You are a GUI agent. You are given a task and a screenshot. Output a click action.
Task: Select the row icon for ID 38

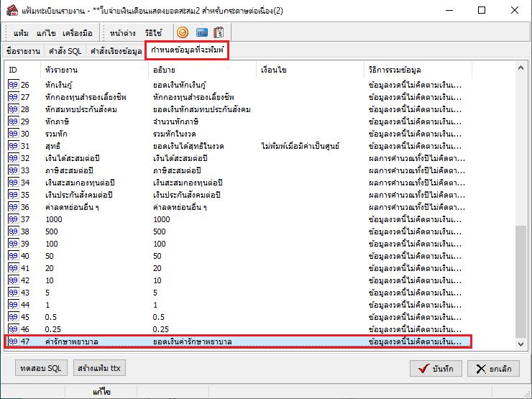(x=13, y=231)
